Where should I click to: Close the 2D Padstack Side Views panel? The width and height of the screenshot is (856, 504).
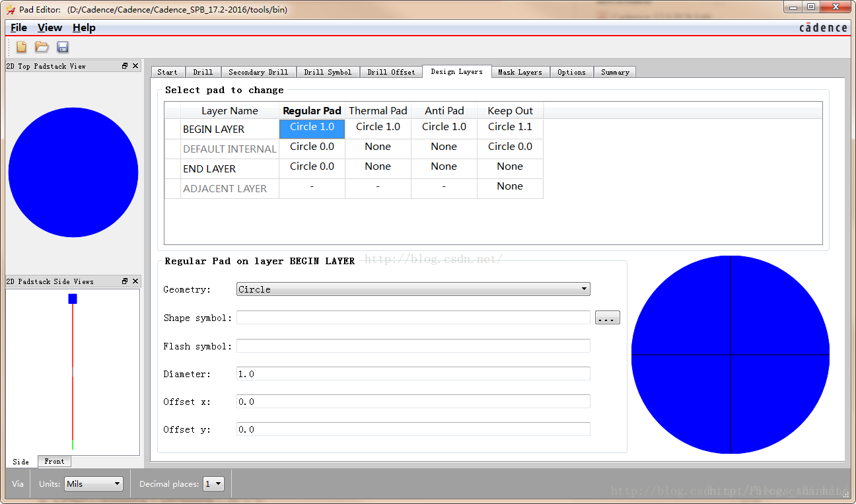tap(135, 281)
